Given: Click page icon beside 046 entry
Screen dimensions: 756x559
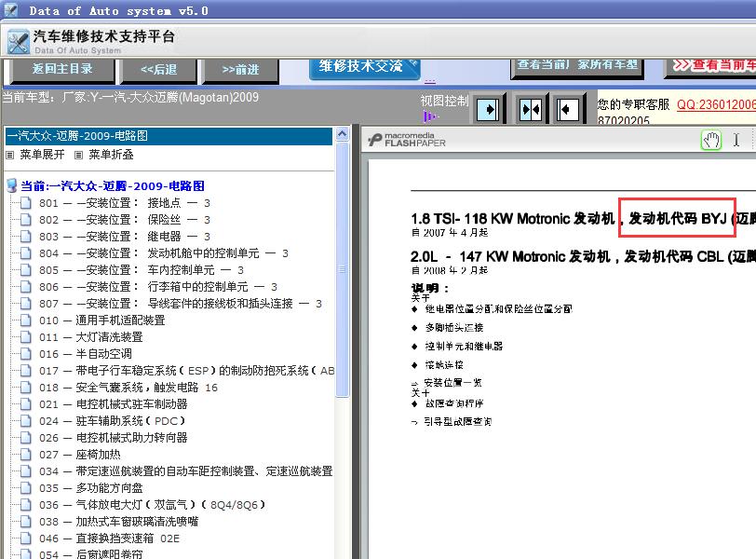Looking at the screenshot, I should point(26,539).
